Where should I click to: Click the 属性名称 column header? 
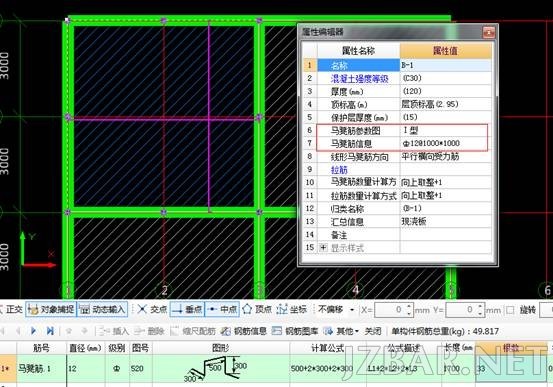point(359,51)
